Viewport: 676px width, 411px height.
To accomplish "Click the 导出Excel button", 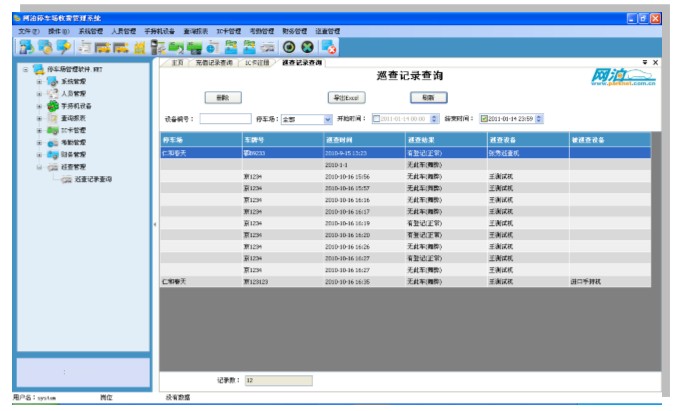I will (347, 98).
